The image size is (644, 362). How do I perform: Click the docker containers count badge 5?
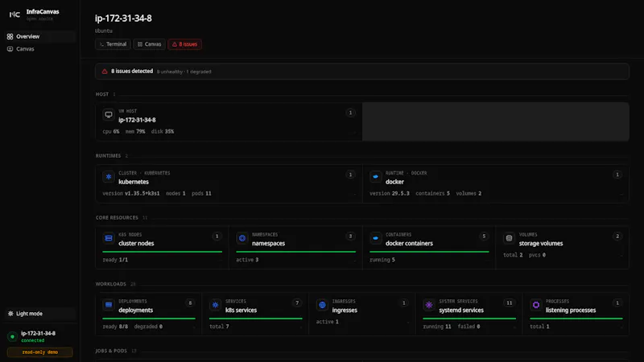coord(484,236)
